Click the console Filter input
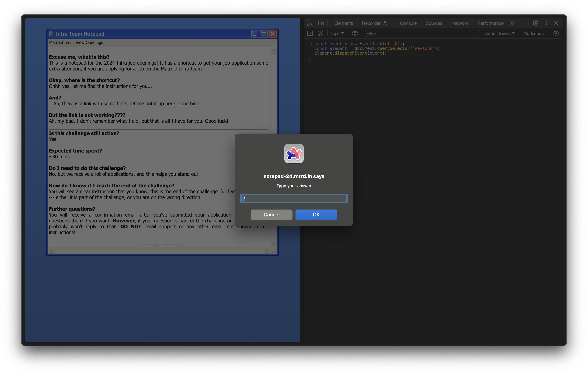 coord(422,34)
